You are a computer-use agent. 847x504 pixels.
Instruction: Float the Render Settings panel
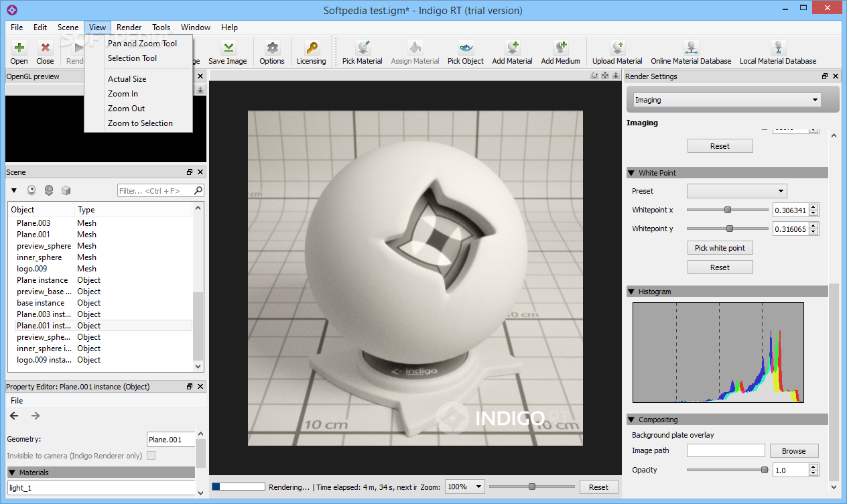(825, 76)
